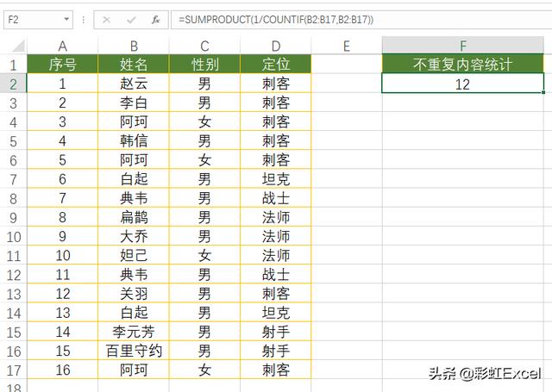Open Insert Function fx dialog

155,20
